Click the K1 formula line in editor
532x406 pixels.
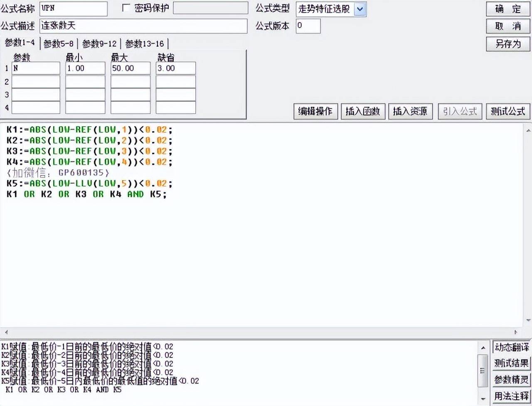click(89, 130)
